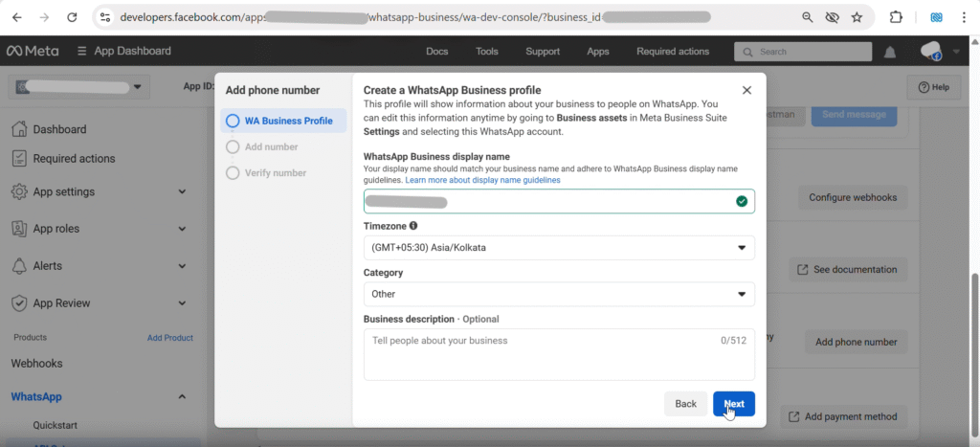Open Required actions in top navigation
Screen dimensions: 980x447
pos(673,52)
